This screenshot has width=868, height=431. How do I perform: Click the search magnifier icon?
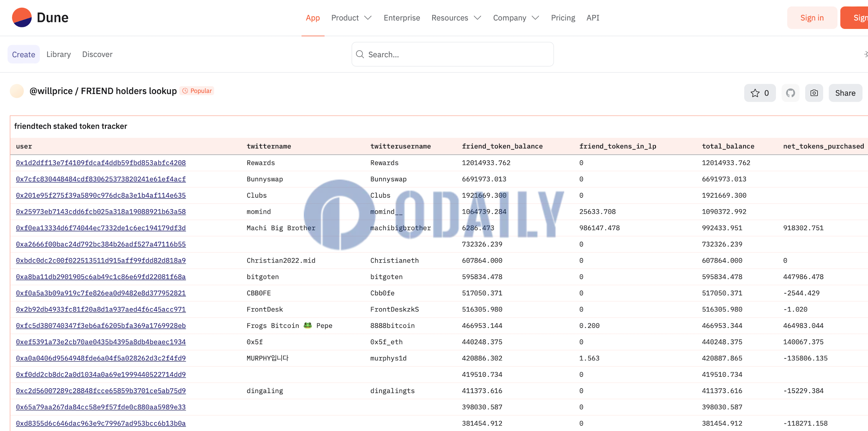tap(360, 54)
